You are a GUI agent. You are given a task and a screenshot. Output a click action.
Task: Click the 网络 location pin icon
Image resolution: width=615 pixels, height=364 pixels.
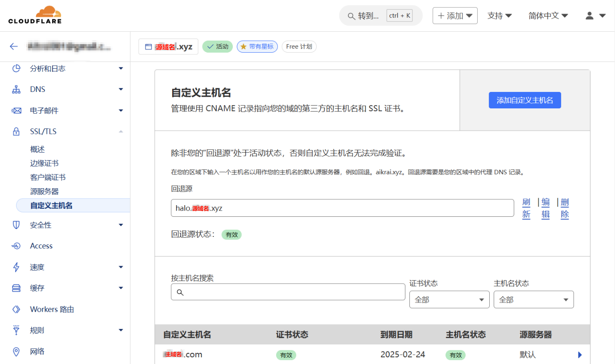pyautogui.click(x=17, y=352)
